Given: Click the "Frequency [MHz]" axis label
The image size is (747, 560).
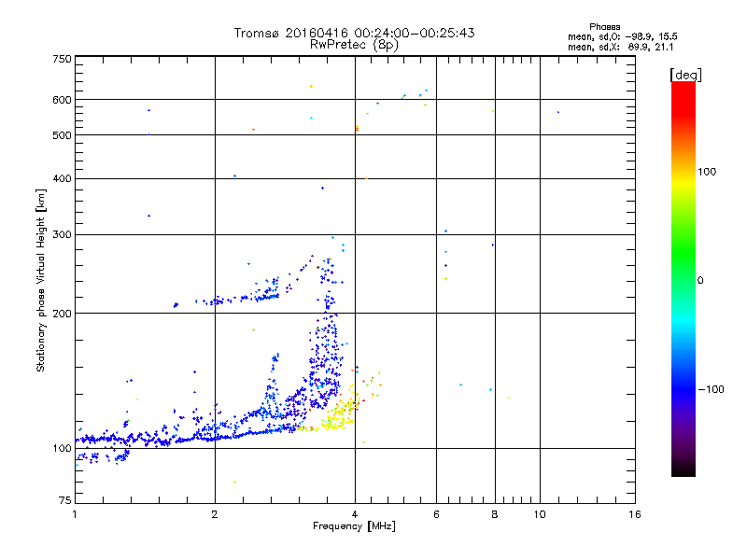Looking at the screenshot, I should tap(354, 526).
